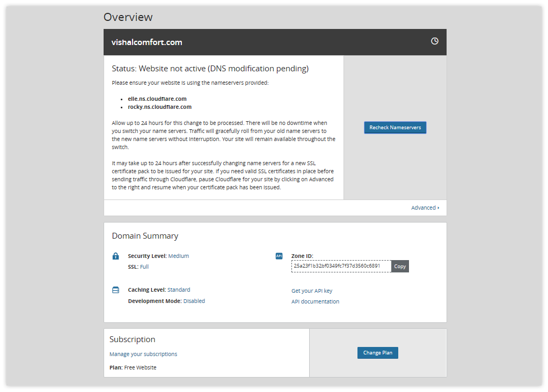Click the Subscription heading
This screenshot has width=548, height=392.
(x=133, y=339)
